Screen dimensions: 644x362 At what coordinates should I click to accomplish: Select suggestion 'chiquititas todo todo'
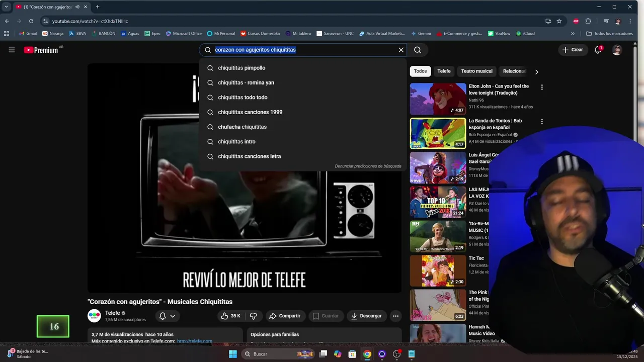pyautogui.click(x=303, y=98)
